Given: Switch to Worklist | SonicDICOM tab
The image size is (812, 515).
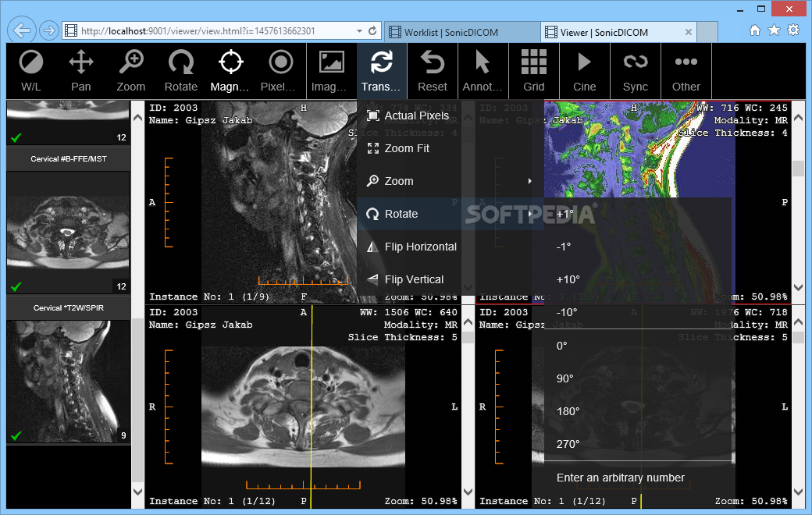Looking at the screenshot, I should click(462, 32).
